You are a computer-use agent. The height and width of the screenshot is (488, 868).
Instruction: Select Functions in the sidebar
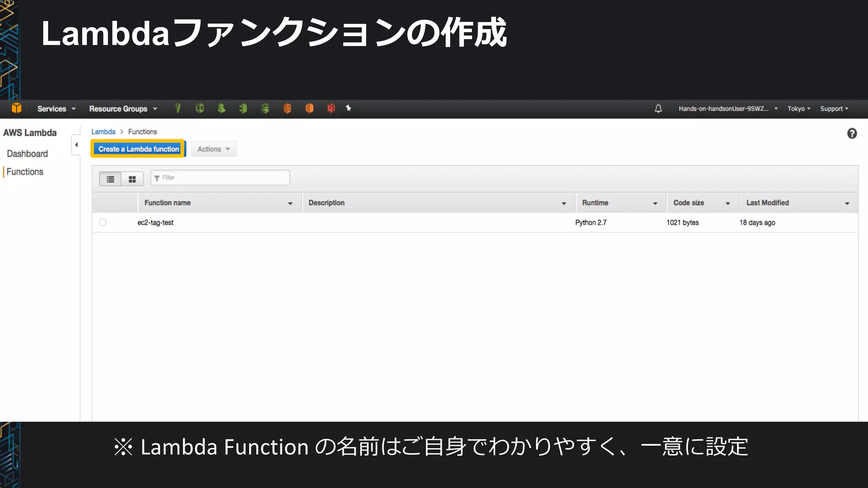25,172
